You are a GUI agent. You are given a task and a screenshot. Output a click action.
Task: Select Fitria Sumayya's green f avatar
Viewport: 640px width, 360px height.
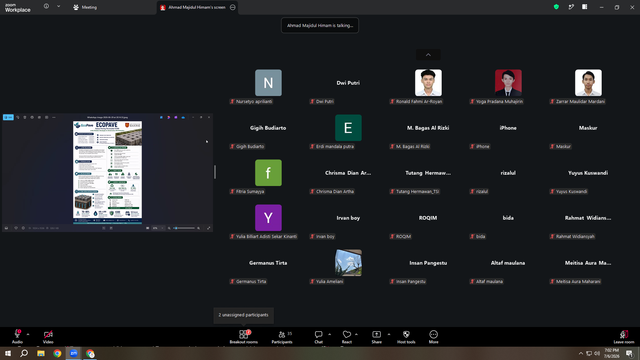(268, 173)
